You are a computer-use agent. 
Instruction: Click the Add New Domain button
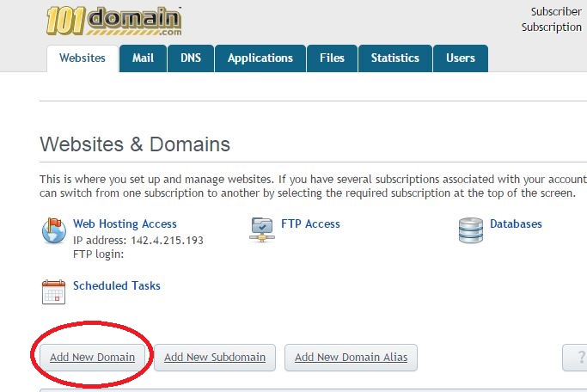click(93, 358)
